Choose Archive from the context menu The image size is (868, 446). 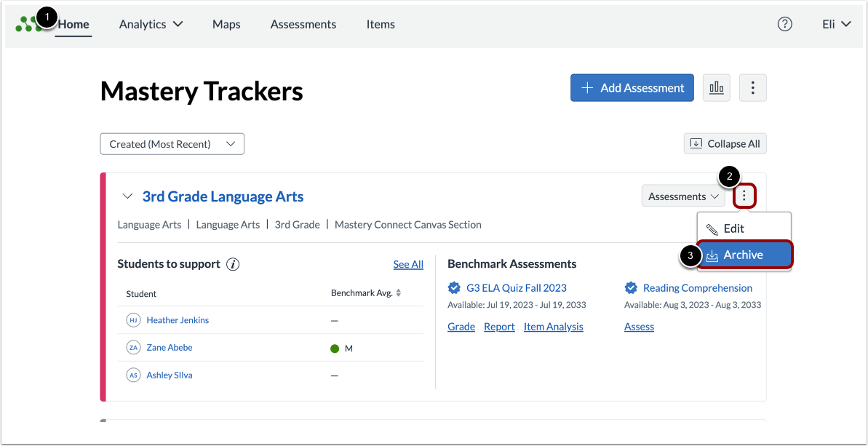744,255
